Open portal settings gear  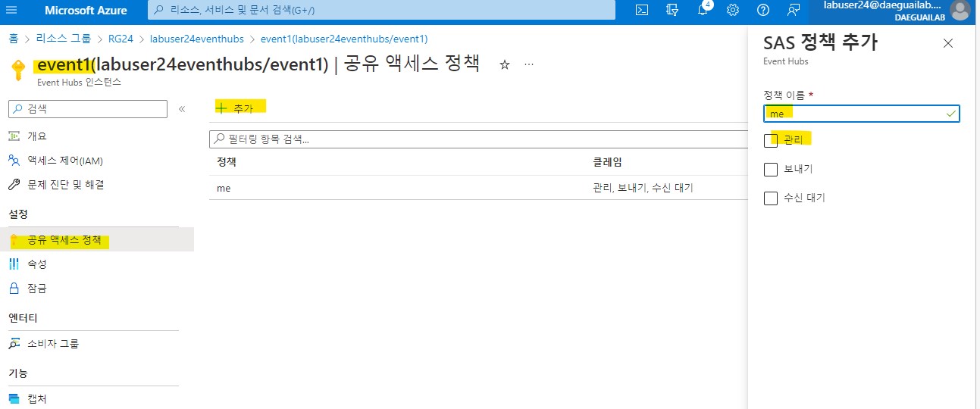(733, 11)
